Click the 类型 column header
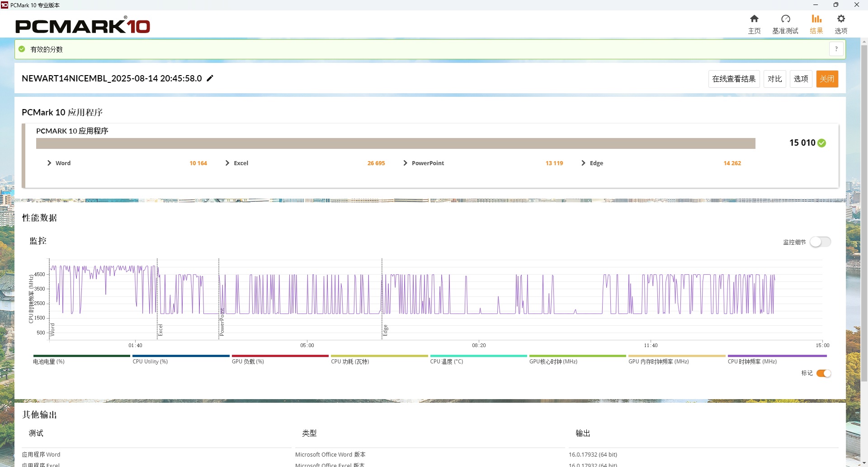The image size is (868, 467). tap(309, 433)
